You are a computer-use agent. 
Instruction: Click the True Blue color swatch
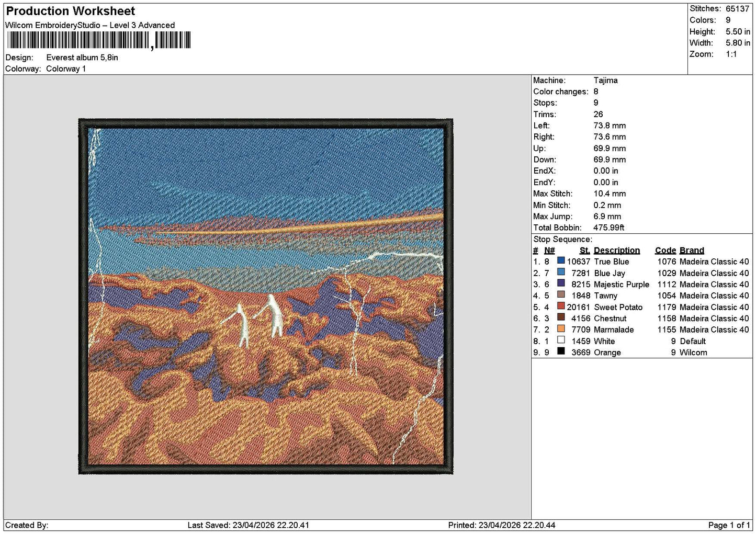pos(561,260)
